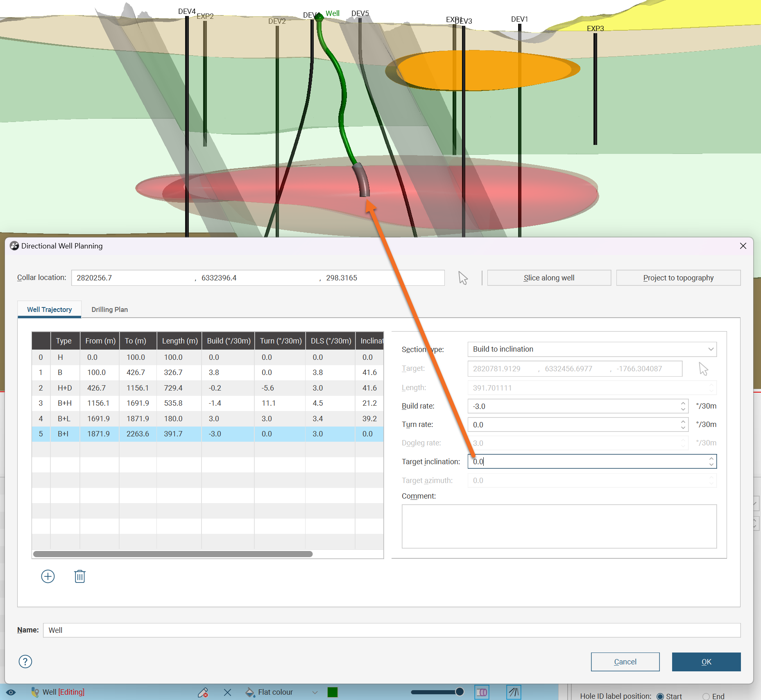Click the X remove icon in scene list
Screen dimensions: 761x700
[228, 692]
